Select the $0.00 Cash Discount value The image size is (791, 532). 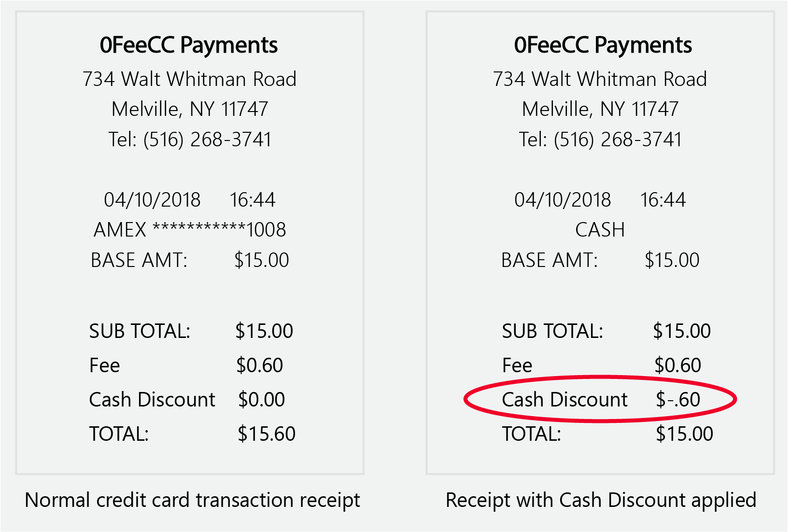tap(261, 400)
